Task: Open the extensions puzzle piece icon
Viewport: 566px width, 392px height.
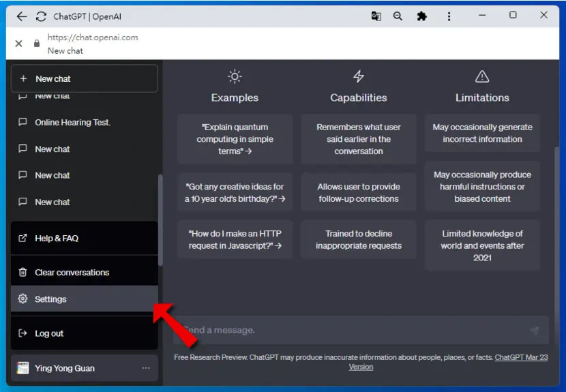Action: pyautogui.click(x=421, y=16)
